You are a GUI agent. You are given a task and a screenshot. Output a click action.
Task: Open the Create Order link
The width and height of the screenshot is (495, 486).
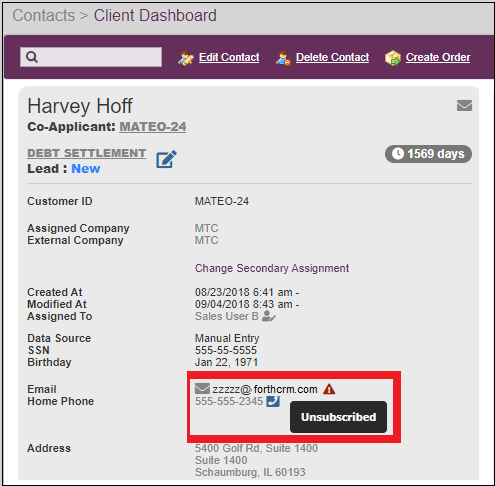coord(438,57)
